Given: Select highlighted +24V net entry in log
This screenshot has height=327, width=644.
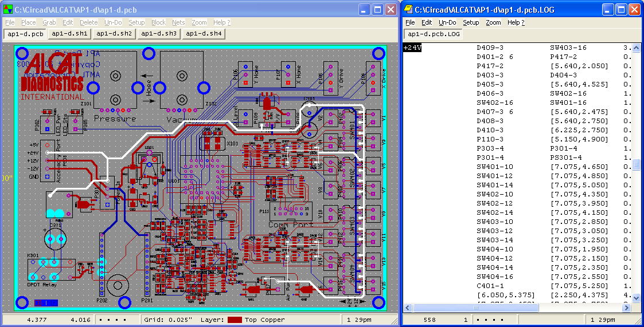Looking at the screenshot, I should pyautogui.click(x=412, y=48).
